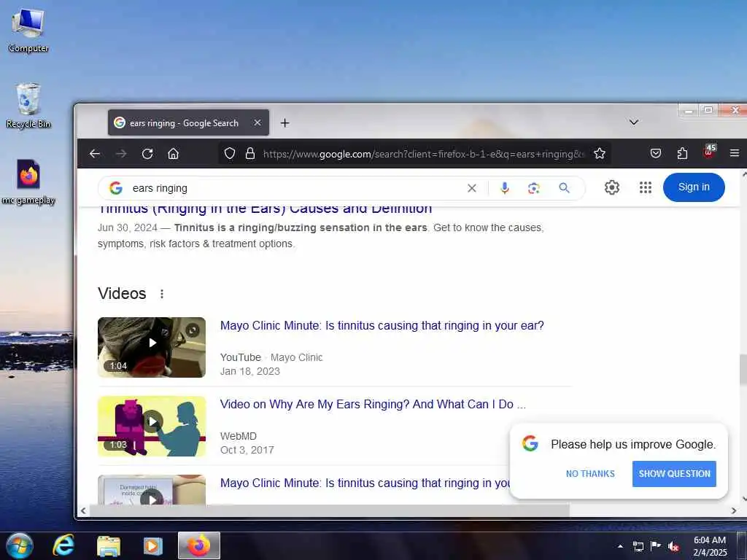The width and height of the screenshot is (747, 560).
Task: Open the Windows Start menu
Action: 19,545
